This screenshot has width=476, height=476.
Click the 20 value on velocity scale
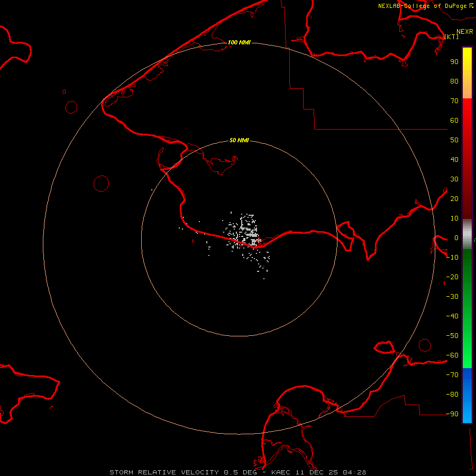point(454,198)
